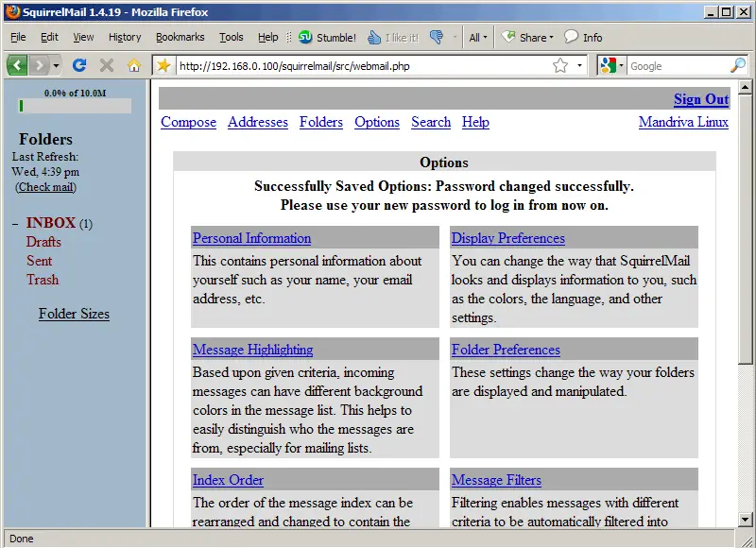Open the thumbs down dropdown arrow
Screen dimensions: 756x548
click(x=455, y=37)
